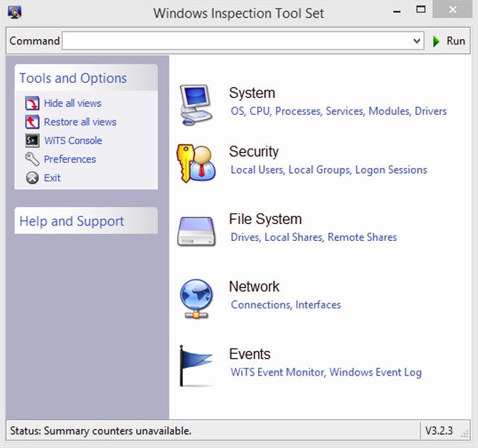Open the Preferences link
This screenshot has width=478, height=448.
pyautogui.click(x=70, y=159)
